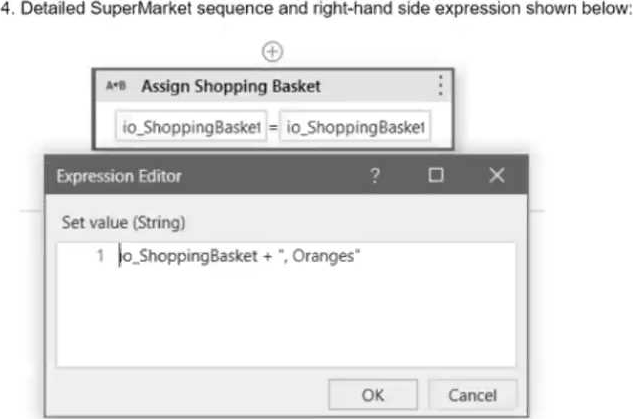The height and width of the screenshot is (419, 633).
Task: Select the right io_ShoppingBasket value field
Action: [356, 127]
